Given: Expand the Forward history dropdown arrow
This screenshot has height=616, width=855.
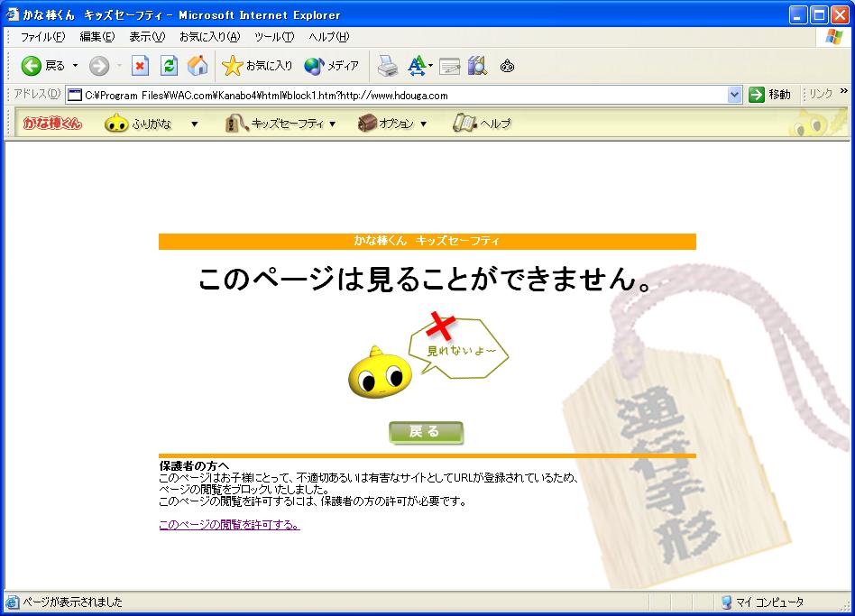Looking at the screenshot, I should 119,66.
